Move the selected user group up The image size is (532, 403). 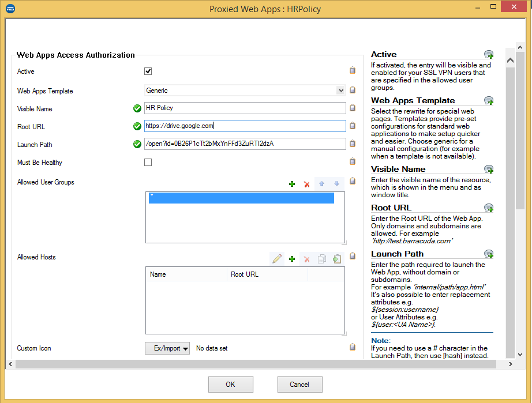321,184
